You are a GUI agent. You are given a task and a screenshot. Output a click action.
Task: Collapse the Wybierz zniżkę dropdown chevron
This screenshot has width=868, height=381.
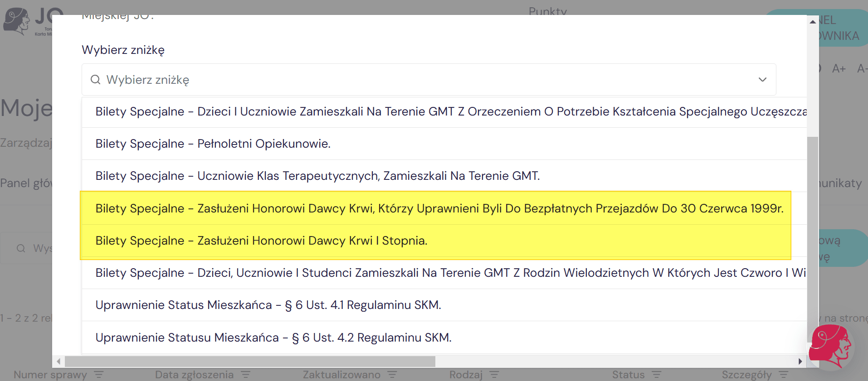(x=762, y=80)
